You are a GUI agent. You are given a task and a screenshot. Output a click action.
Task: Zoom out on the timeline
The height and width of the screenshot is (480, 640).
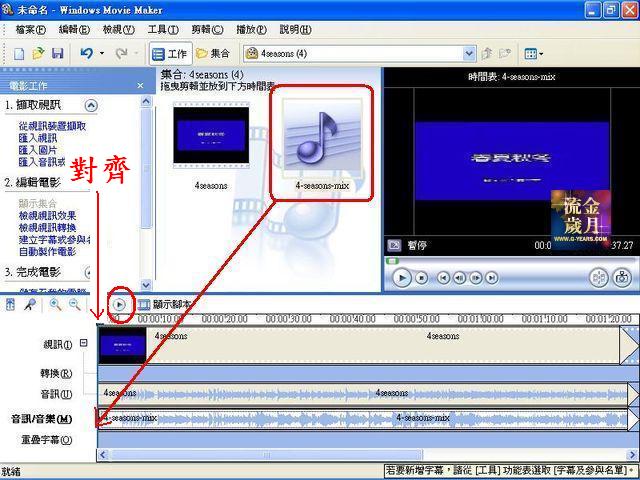point(74,304)
